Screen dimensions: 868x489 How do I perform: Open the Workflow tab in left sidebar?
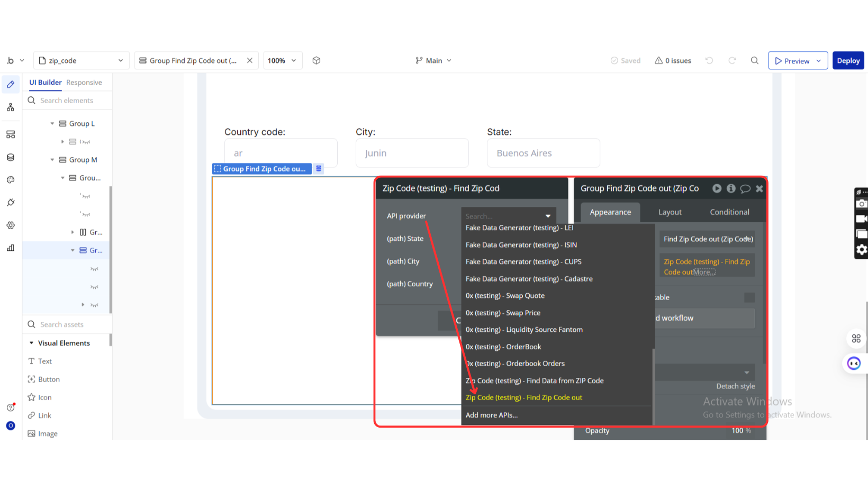tap(11, 107)
